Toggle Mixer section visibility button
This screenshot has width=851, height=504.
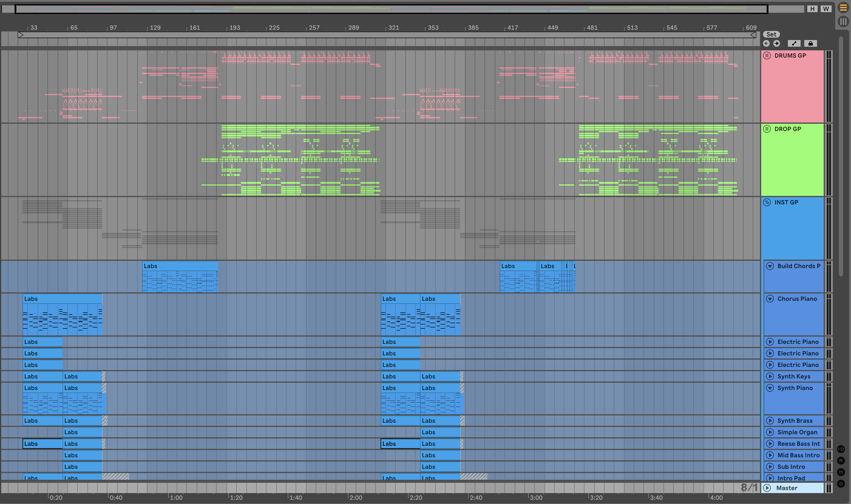(x=841, y=472)
